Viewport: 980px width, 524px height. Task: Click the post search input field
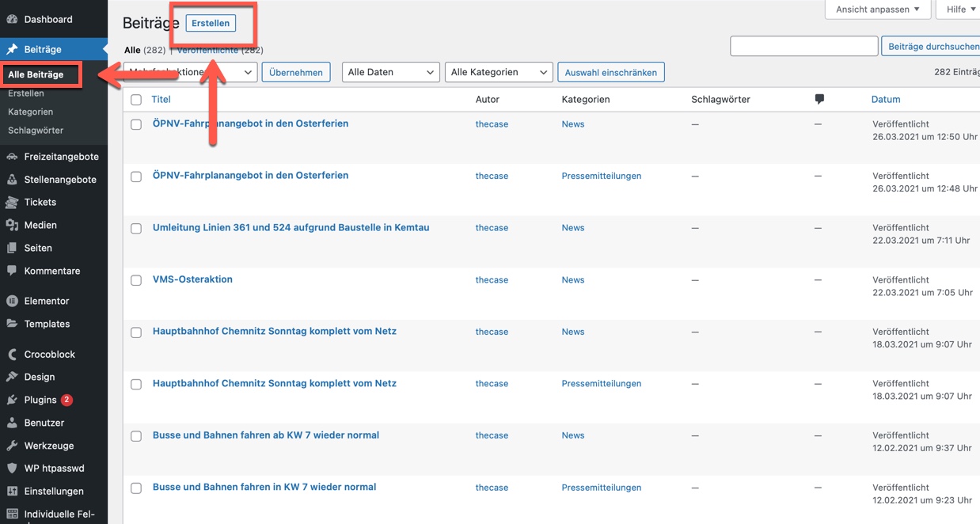(x=803, y=47)
